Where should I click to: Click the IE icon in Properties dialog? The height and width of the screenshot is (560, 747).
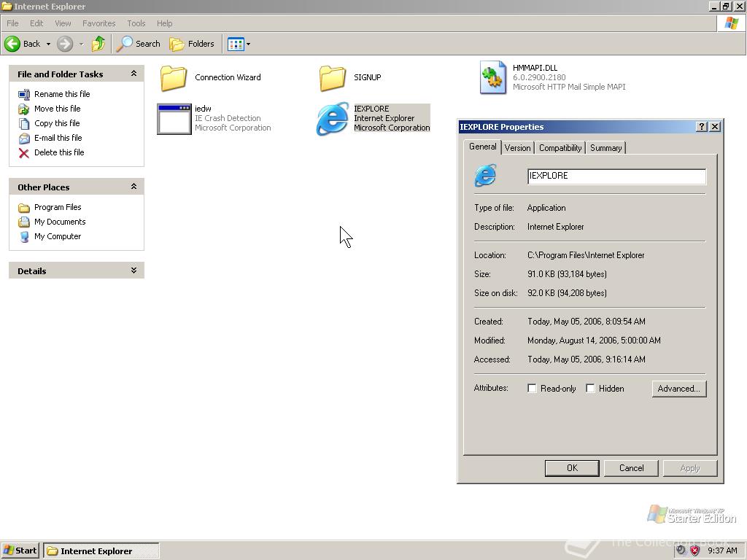coord(485,176)
